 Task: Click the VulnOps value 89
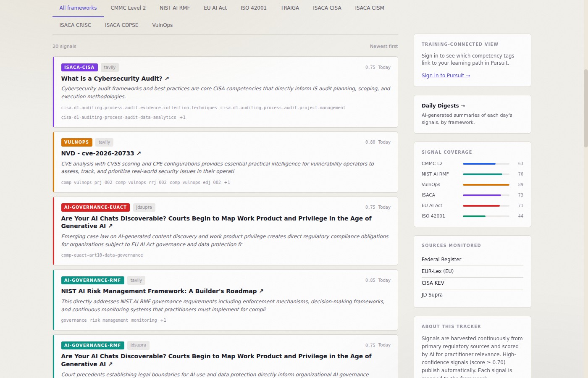point(520,185)
